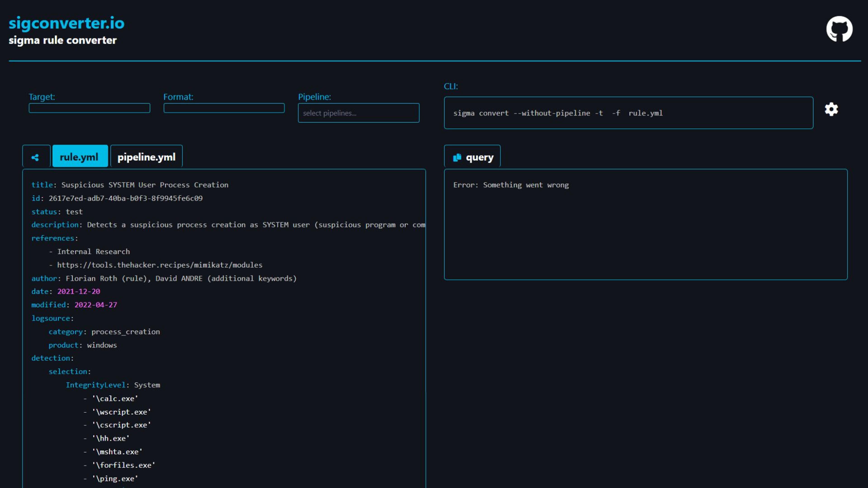
Task: Click the '\wscript.exe' list entry
Action: pyautogui.click(x=117, y=412)
